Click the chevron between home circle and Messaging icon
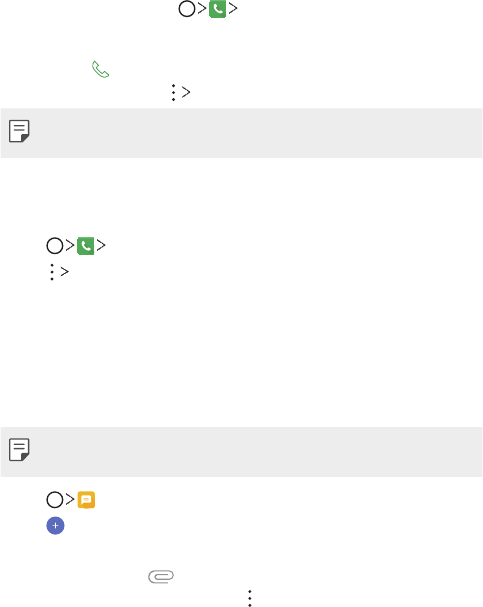This screenshot has width=483, height=607. [70, 499]
